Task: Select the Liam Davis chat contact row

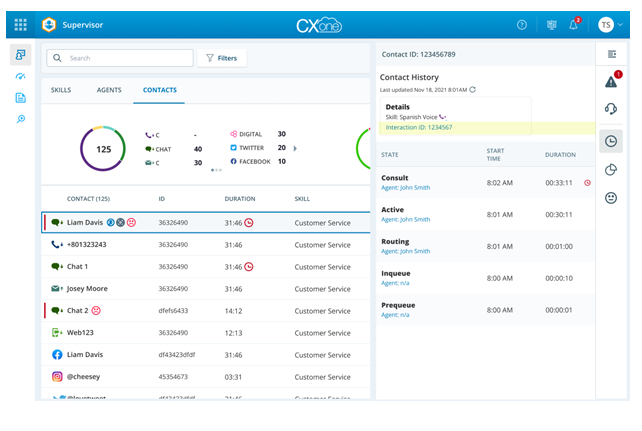Action: click(x=206, y=223)
